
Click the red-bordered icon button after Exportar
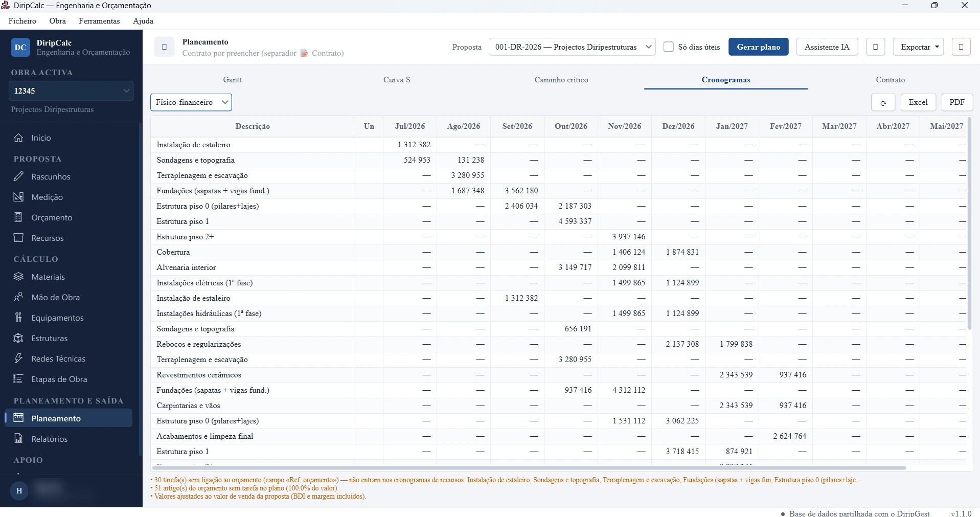961,47
